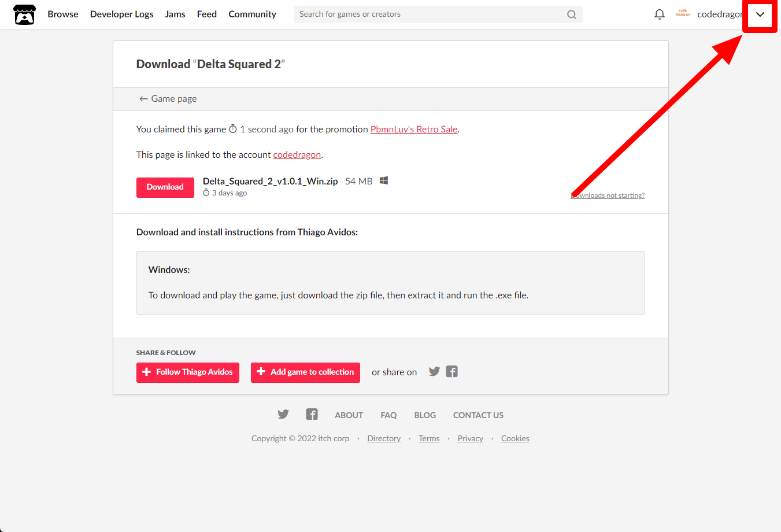Click the Windows platform icon
Viewport: 781px width, 532px height.
tap(384, 181)
